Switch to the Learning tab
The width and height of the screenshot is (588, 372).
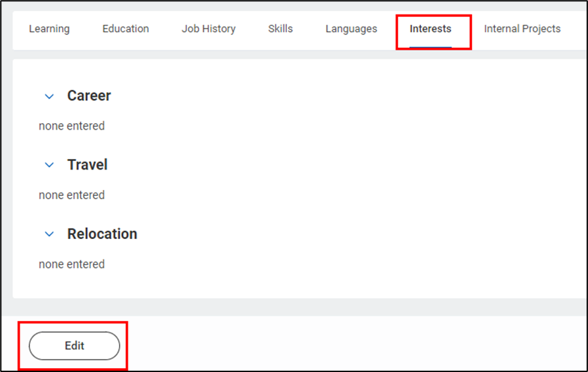pos(49,29)
